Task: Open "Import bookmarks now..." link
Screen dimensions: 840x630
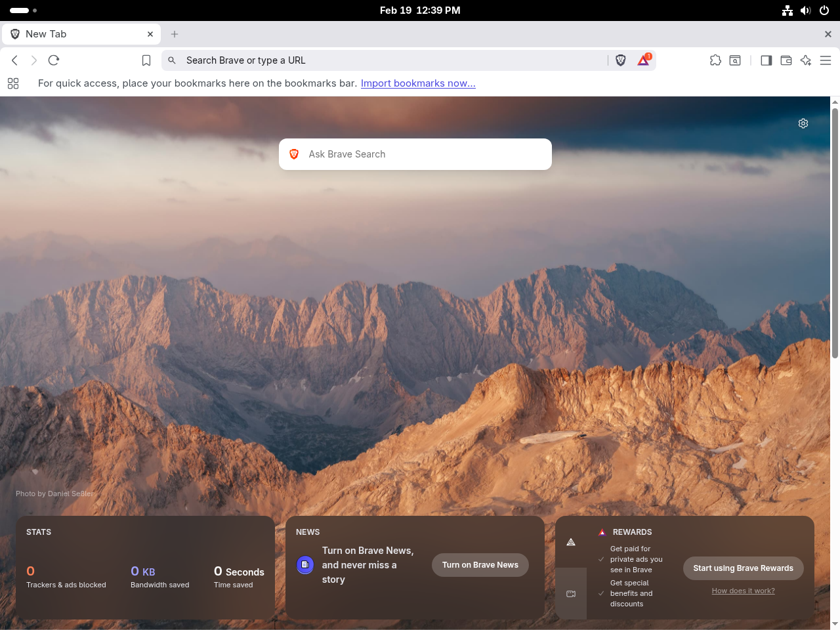Action: click(418, 83)
